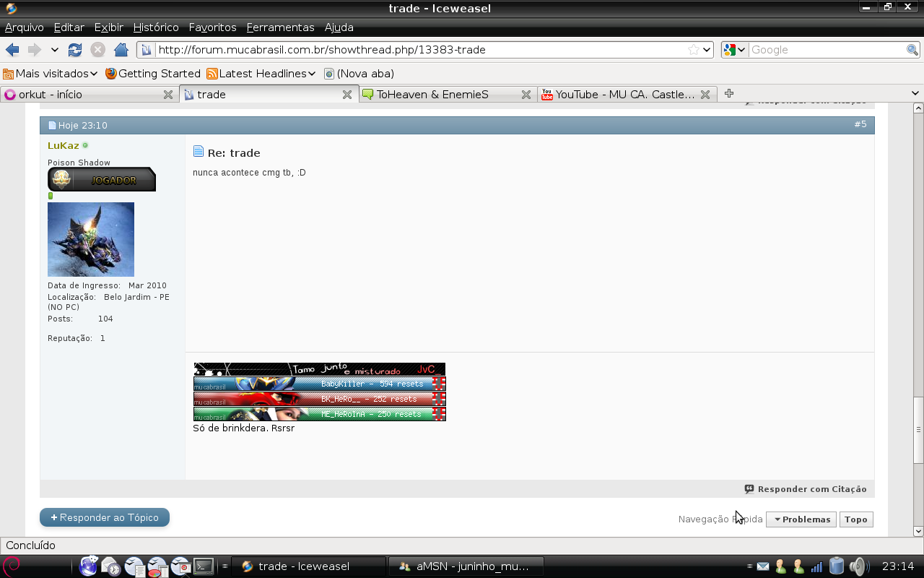Click Responder com Citação link
Viewport: 924px width, 578px height.
(806, 489)
